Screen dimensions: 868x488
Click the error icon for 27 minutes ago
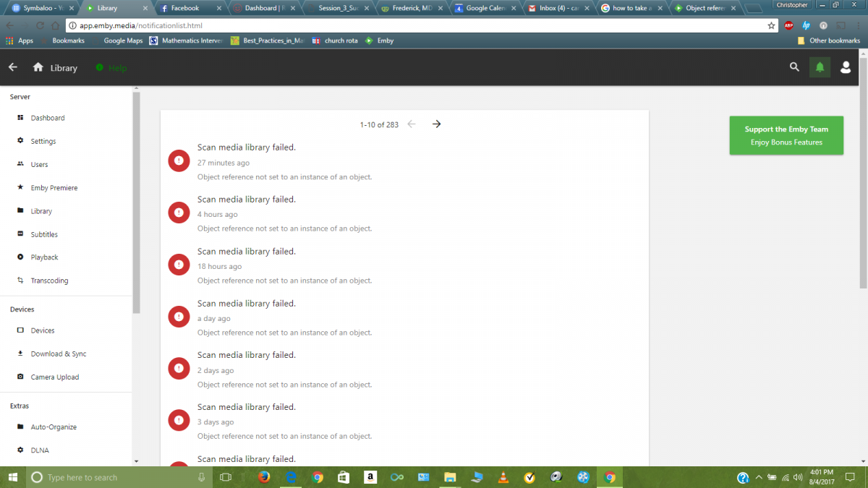179,160
